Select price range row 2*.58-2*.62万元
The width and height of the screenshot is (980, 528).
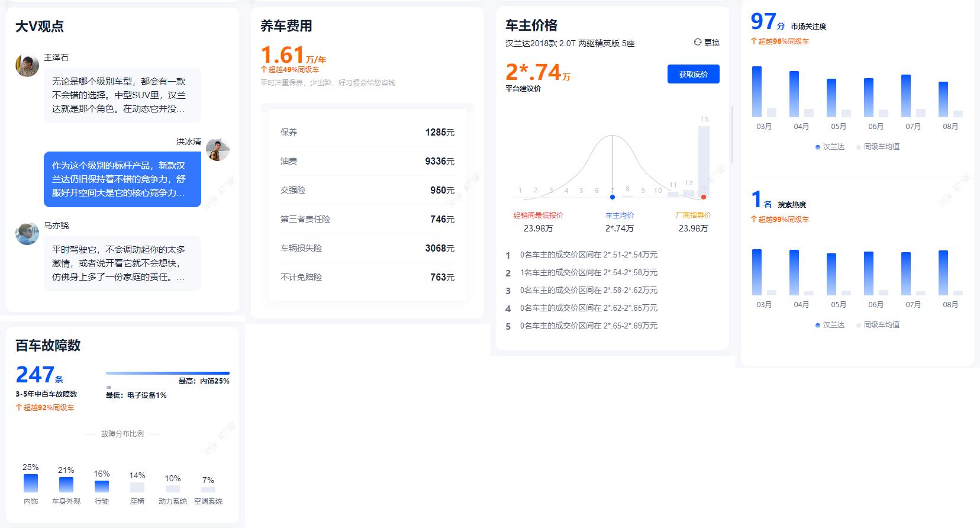[x=582, y=291]
